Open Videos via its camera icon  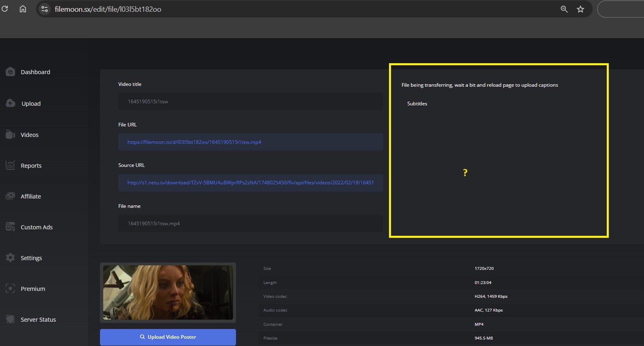coord(11,135)
